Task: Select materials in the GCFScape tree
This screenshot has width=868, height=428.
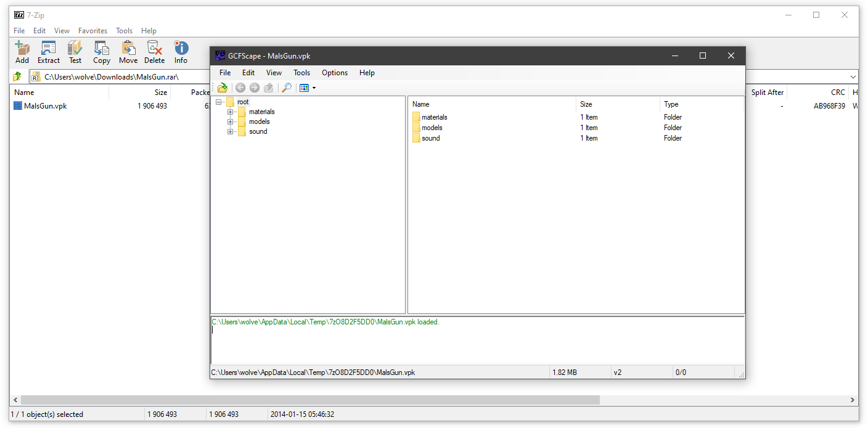Action: (x=262, y=112)
